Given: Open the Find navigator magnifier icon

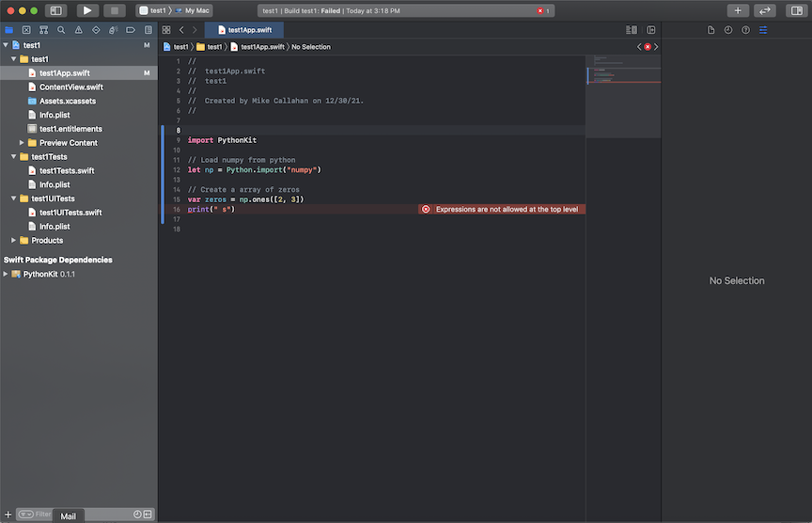Looking at the screenshot, I should point(61,30).
